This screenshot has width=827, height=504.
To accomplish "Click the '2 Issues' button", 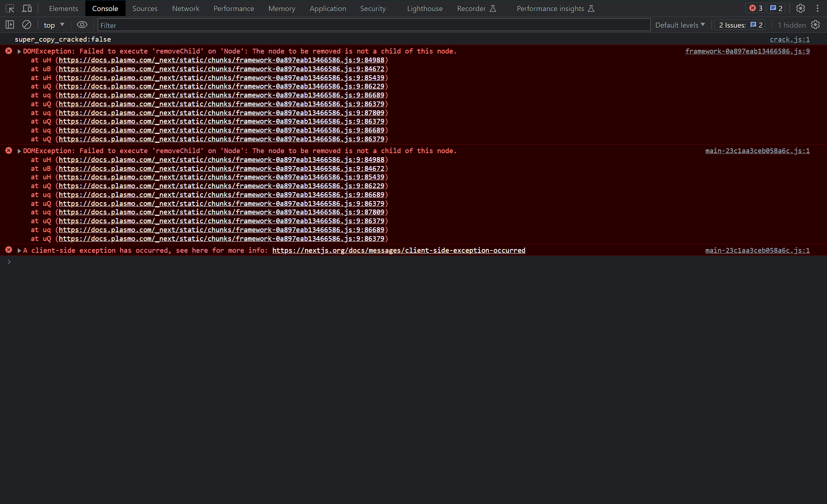I will (x=740, y=25).
